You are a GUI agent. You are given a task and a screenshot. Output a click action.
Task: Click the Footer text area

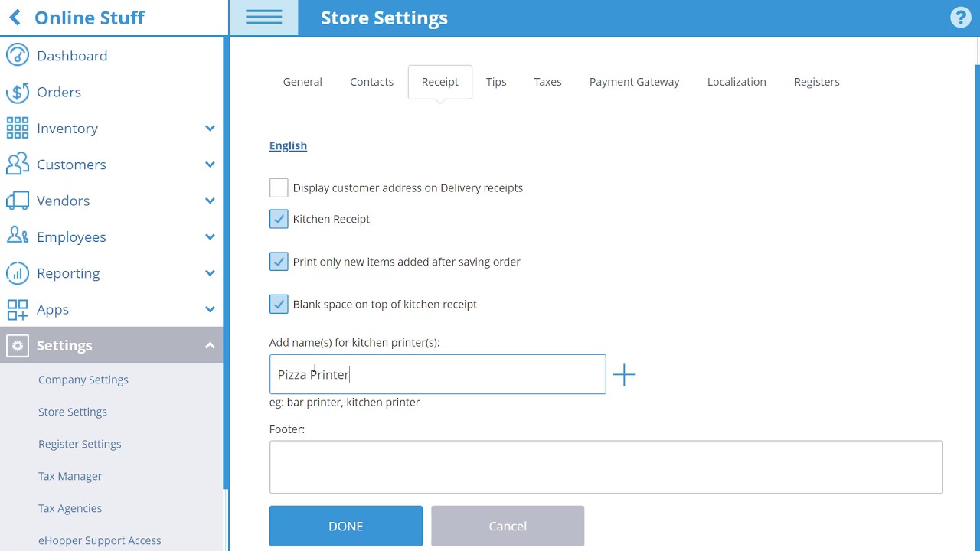coord(606,467)
